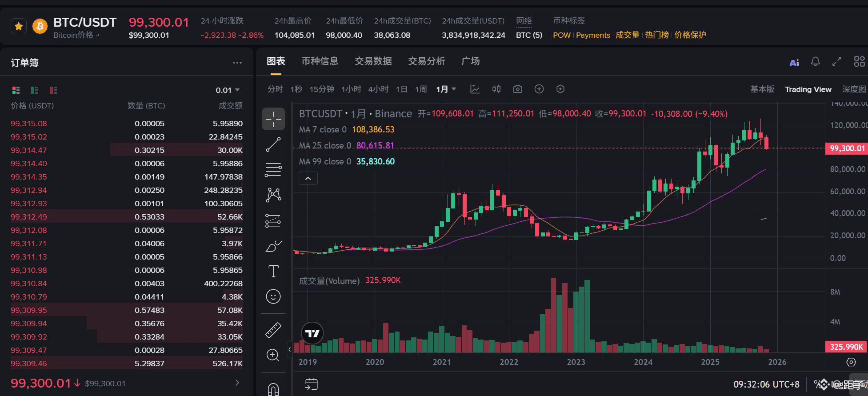The width and height of the screenshot is (868, 396).
Task: Open the 1月 interval dropdown
Action: coord(446,89)
